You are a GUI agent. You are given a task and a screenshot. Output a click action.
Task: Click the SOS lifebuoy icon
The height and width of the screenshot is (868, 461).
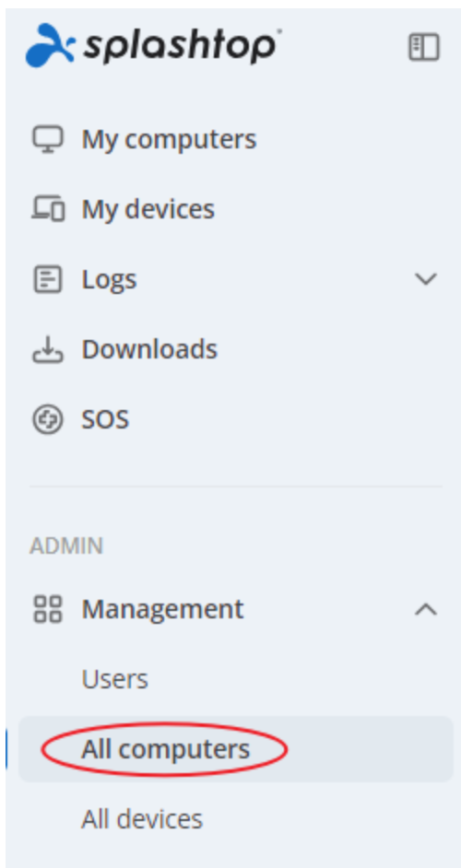[48, 419]
